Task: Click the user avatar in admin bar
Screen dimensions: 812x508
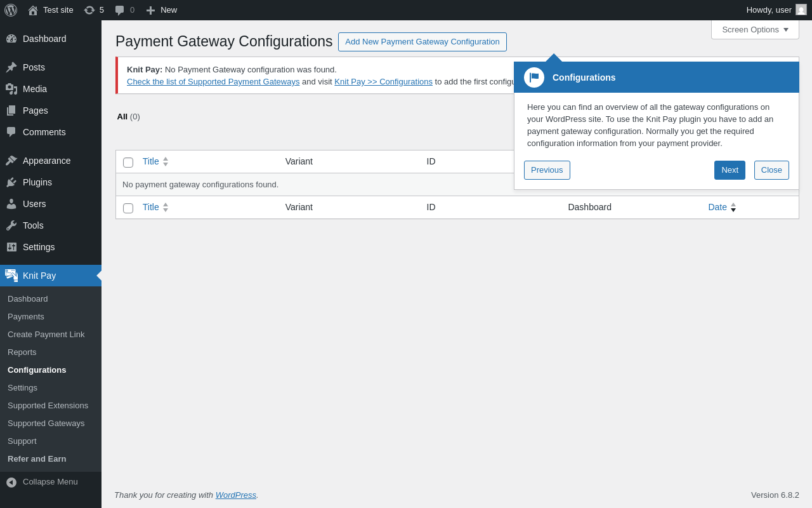Action: coord(801,10)
